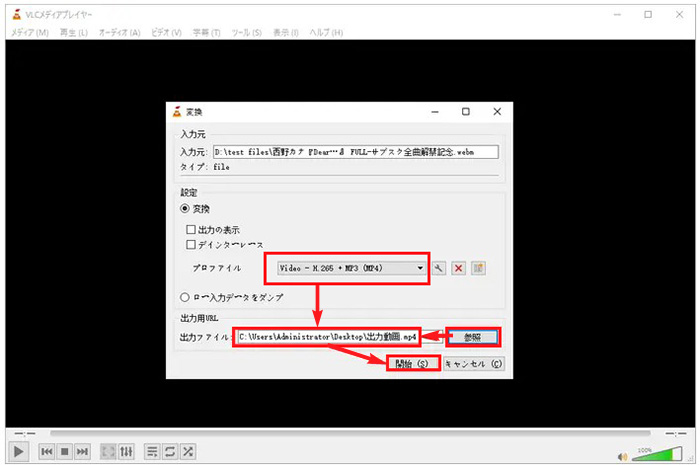Toggle fullscreen video mode icon
The image size is (700, 465).
108,452
